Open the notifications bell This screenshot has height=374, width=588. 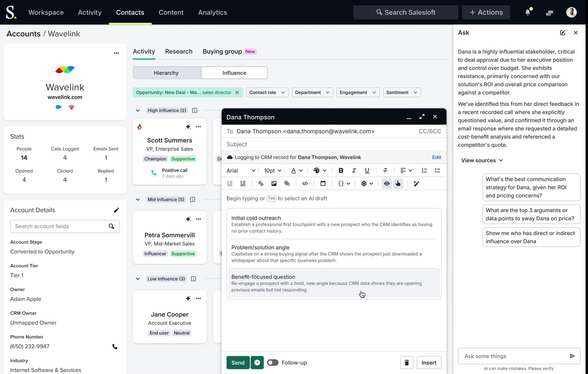click(528, 12)
